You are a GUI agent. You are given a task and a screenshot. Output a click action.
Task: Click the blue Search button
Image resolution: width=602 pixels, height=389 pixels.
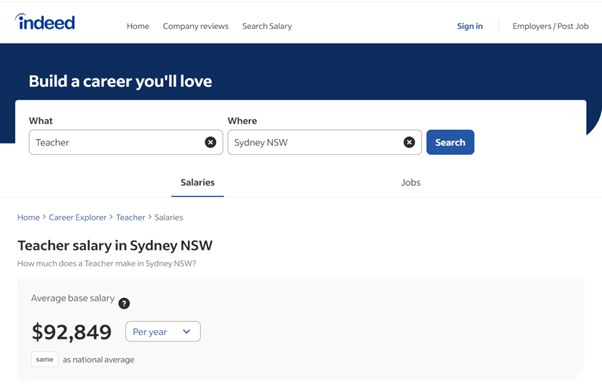pyautogui.click(x=450, y=142)
